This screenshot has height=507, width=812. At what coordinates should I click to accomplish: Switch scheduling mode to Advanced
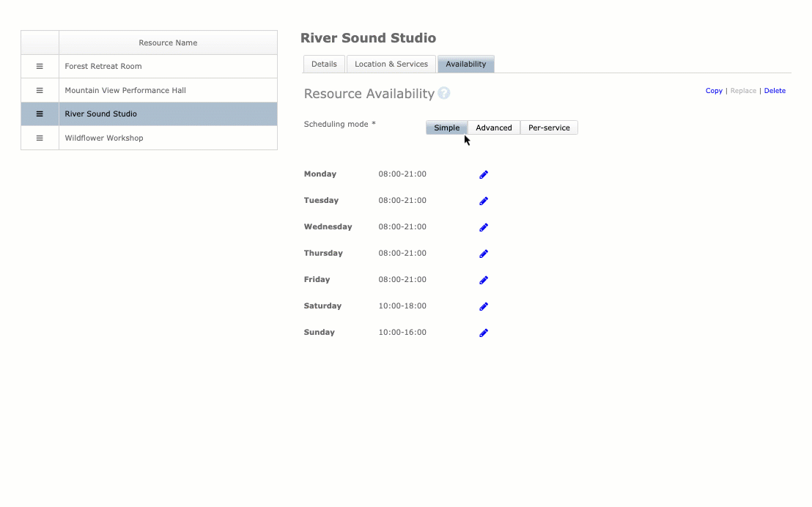tap(494, 127)
